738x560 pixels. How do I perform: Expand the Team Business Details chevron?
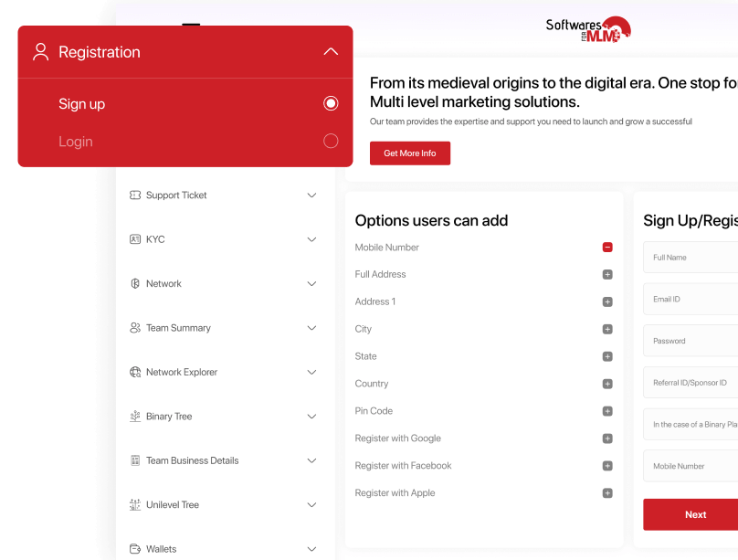click(x=311, y=460)
